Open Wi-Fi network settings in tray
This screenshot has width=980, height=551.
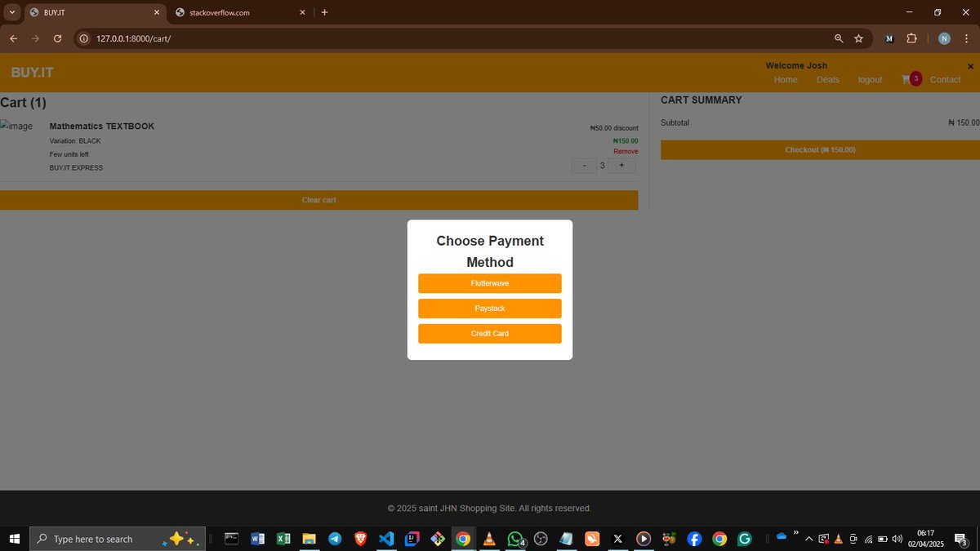tap(869, 539)
